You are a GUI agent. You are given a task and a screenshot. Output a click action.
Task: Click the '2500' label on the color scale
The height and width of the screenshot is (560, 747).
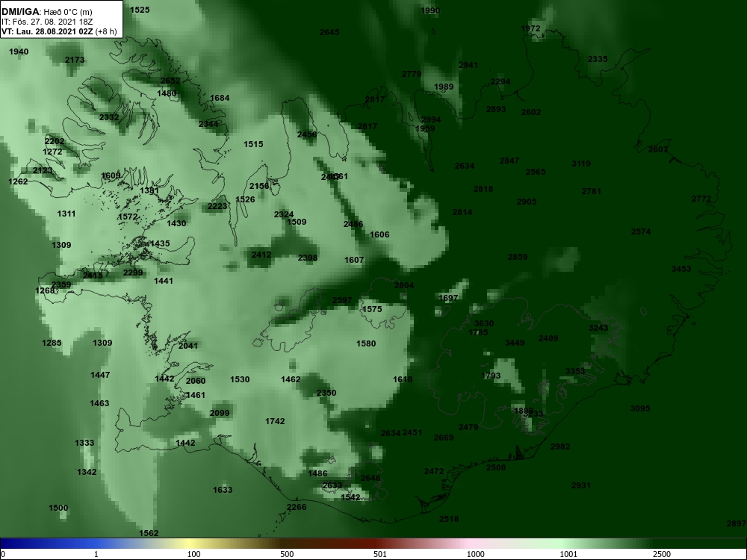coord(662,554)
